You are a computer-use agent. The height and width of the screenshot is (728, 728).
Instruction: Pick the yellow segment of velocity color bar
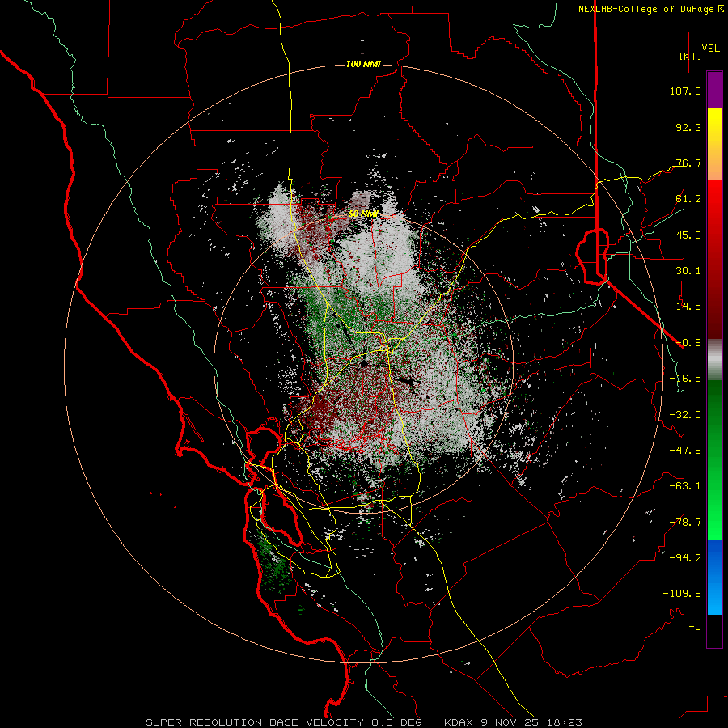point(714,126)
